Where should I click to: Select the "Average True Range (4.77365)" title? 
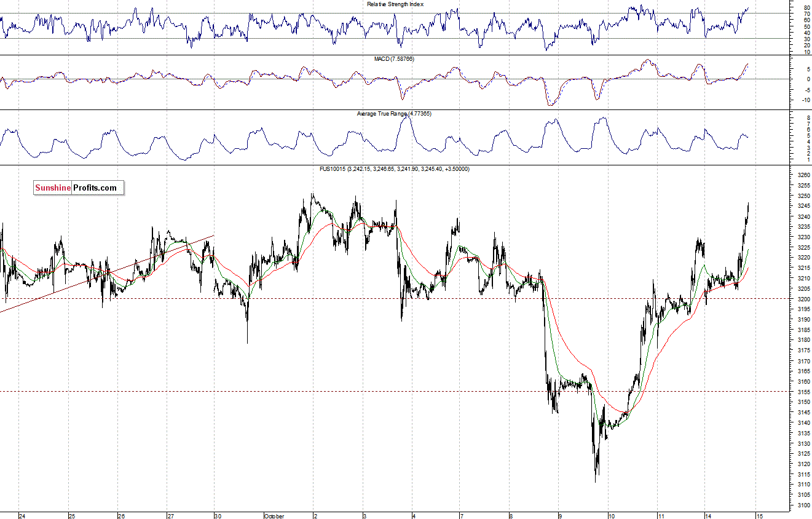[x=395, y=114]
